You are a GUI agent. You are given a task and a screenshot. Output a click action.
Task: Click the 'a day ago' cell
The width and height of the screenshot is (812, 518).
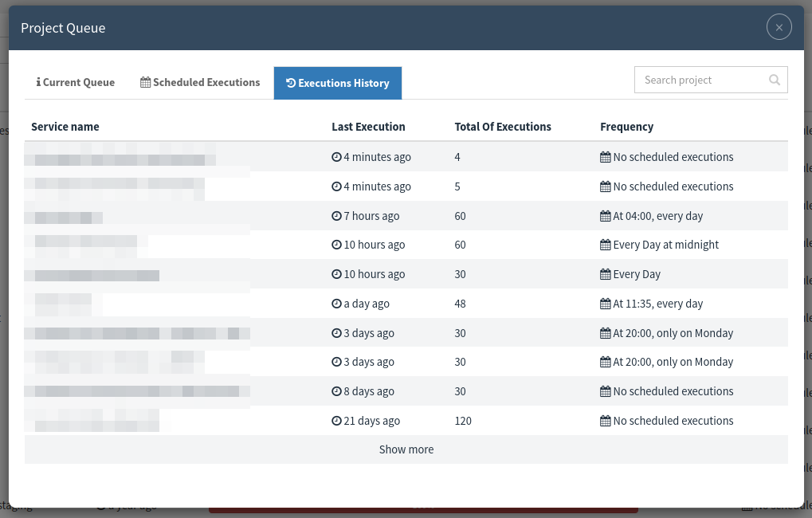(360, 304)
